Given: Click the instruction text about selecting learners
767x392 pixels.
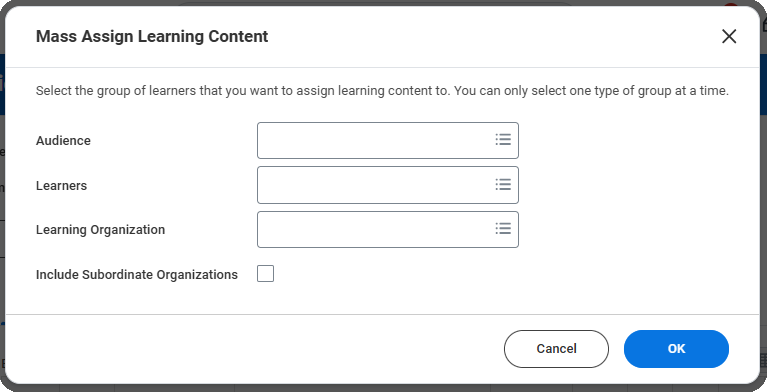Looking at the screenshot, I should [382, 91].
